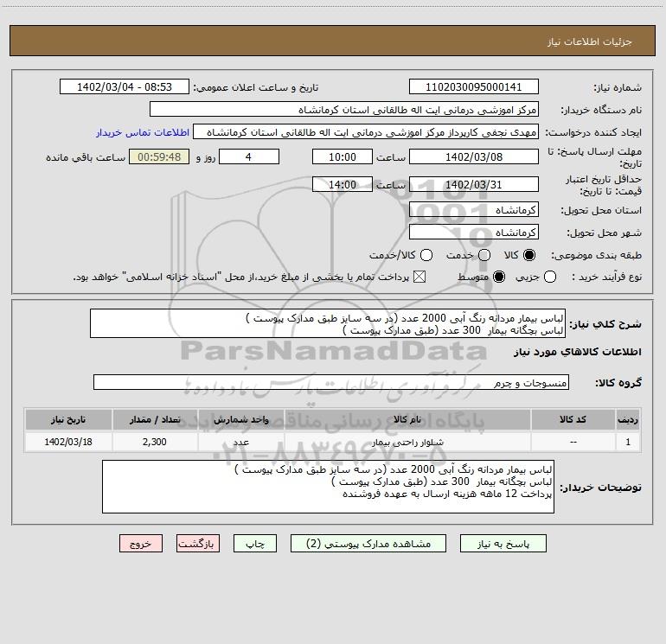Click the deadline hour field 10:00
The height and width of the screenshot is (644, 666).
(343, 156)
